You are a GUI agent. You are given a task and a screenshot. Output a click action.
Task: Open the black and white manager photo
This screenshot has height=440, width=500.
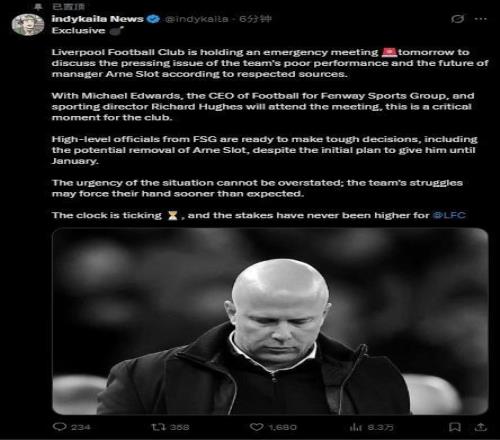[270, 321]
